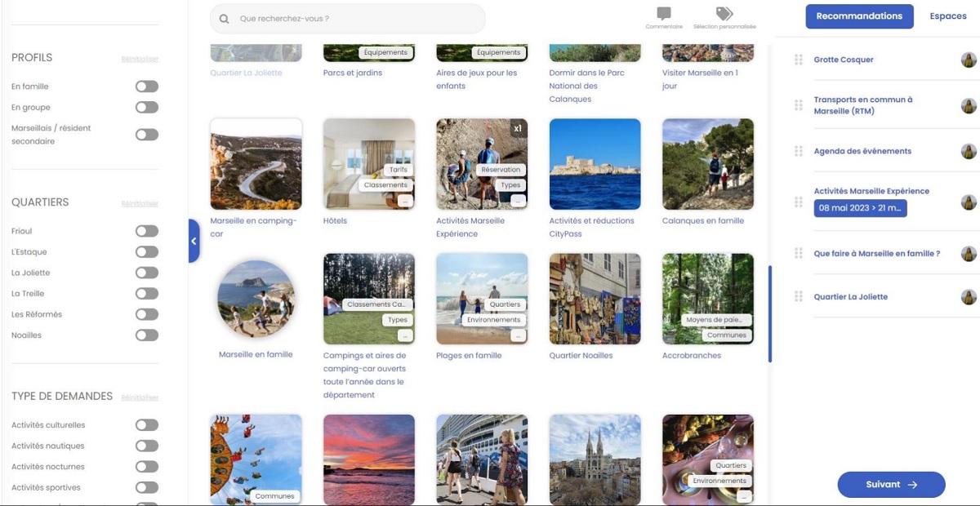
Task: Click drag handle for Activités Marseille Expérience
Action: pos(799,202)
